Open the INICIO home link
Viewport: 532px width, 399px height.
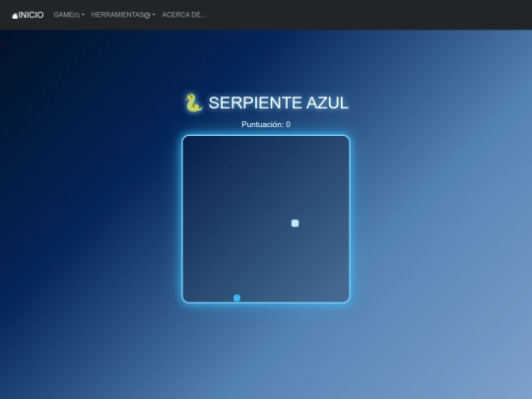[28, 15]
